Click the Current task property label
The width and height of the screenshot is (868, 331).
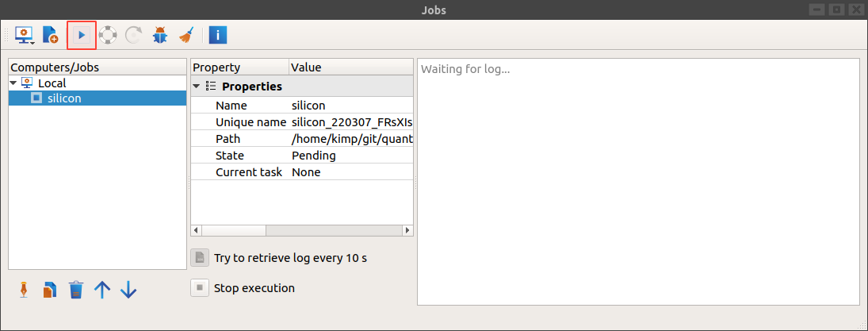click(x=249, y=172)
